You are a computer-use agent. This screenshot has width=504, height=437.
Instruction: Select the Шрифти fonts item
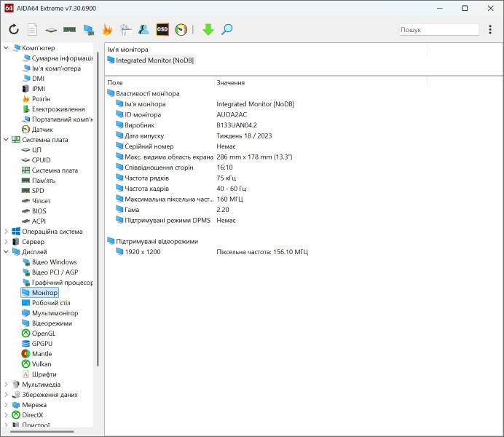pos(39,374)
